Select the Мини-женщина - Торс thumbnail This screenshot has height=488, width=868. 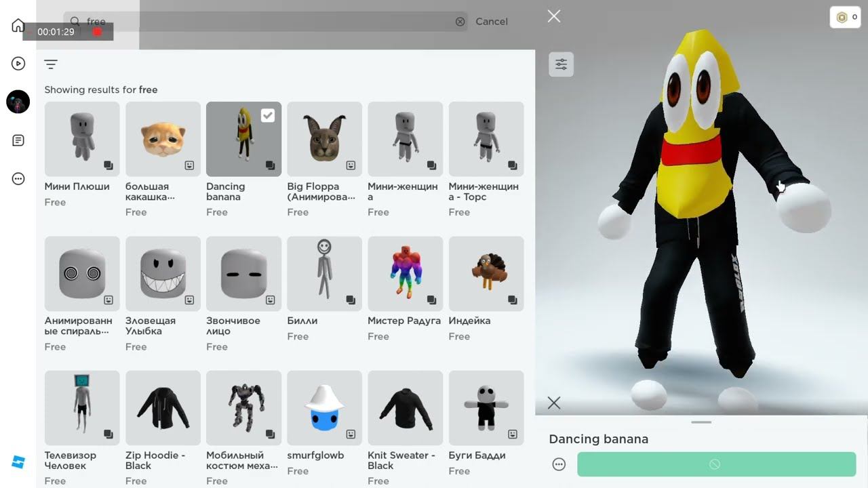(486, 139)
